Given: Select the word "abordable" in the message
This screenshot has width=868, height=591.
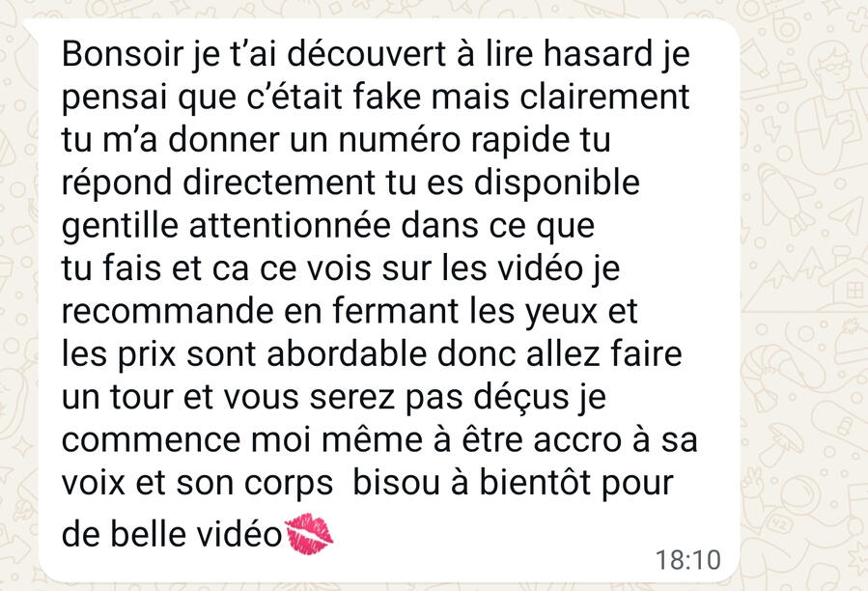Looking at the screenshot, I should coord(347,354).
